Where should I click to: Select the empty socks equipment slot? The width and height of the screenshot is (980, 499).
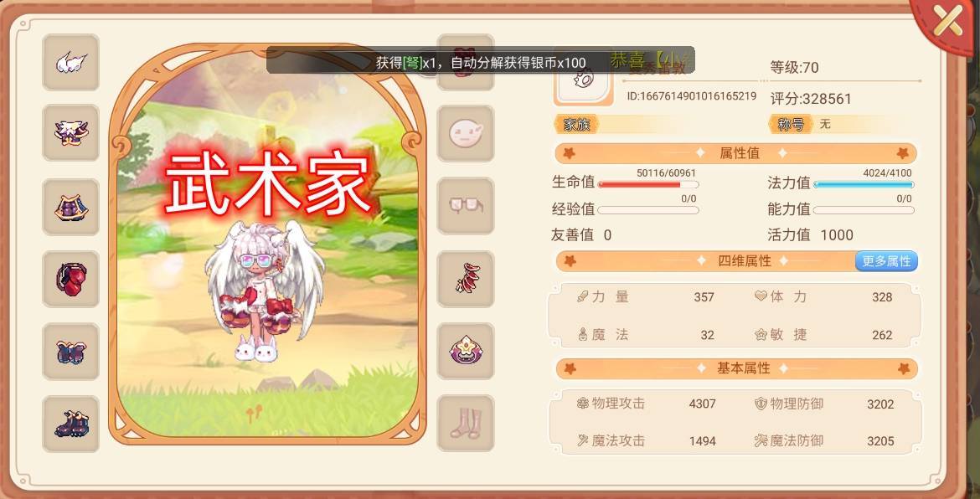(x=466, y=424)
